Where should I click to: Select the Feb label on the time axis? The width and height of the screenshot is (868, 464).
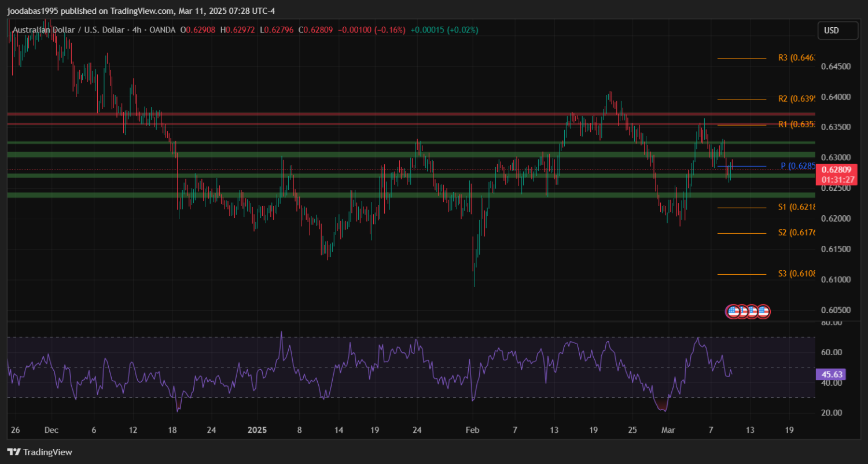click(473, 430)
